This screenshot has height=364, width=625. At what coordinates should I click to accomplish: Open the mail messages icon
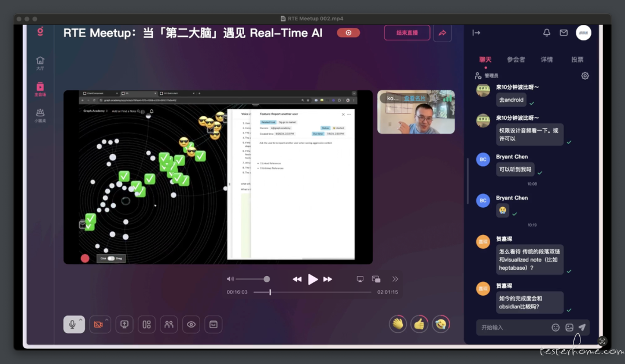[564, 32]
